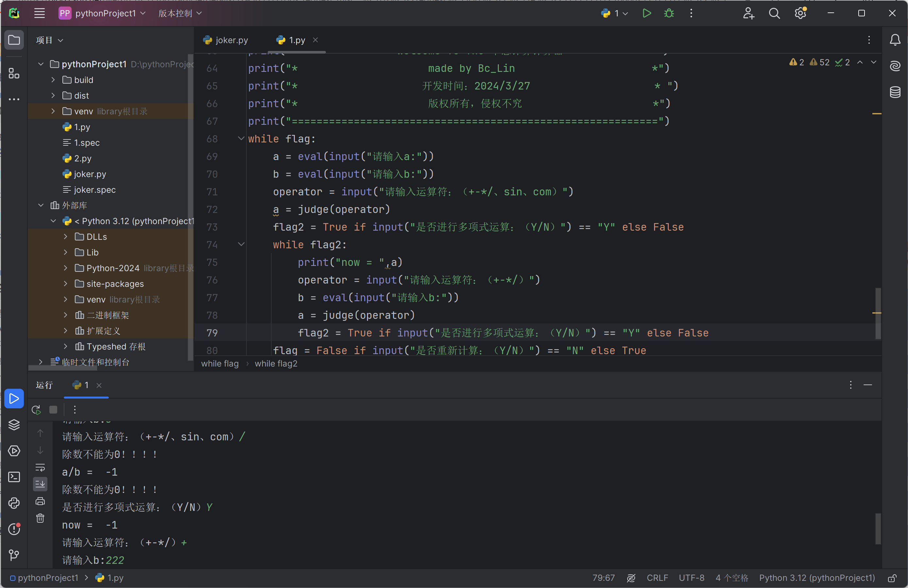Open the Terminal tool window
The height and width of the screenshot is (588, 908).
point(14,477)
